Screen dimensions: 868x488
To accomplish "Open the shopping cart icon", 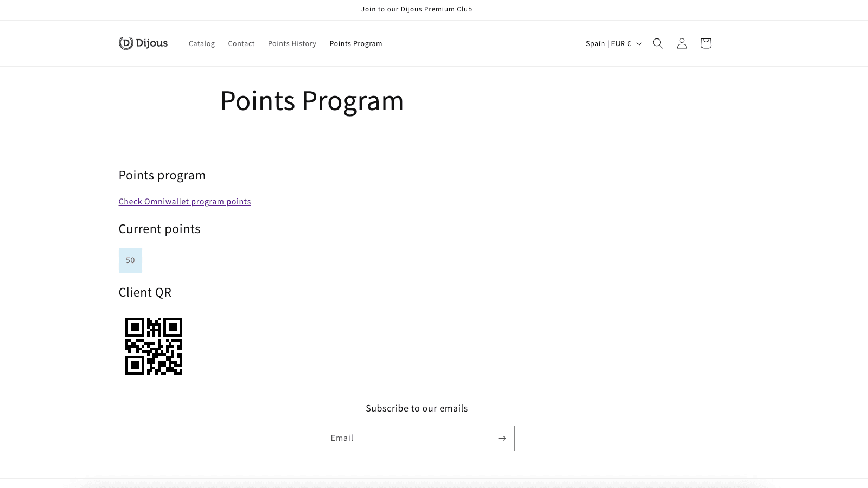I will (705, 43).
